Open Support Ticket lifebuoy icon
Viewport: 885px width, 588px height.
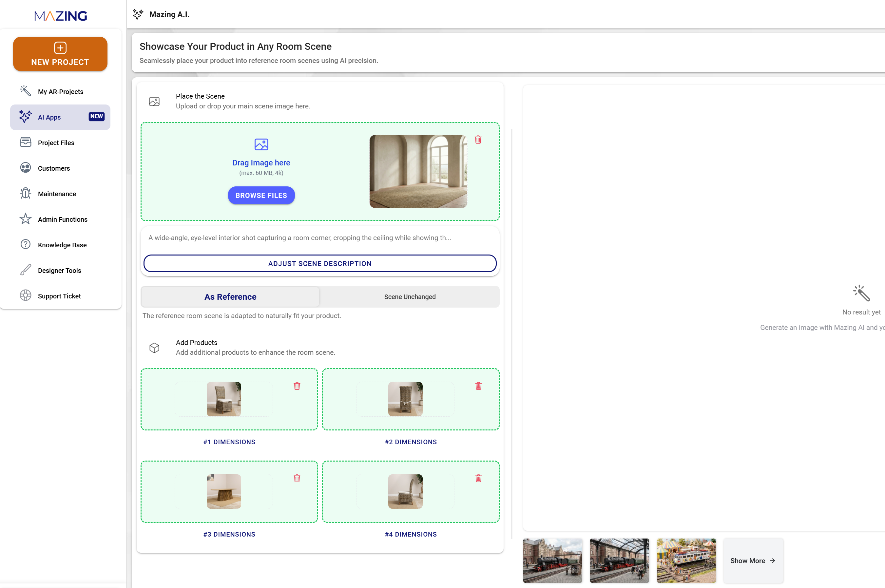pos(25,295)
